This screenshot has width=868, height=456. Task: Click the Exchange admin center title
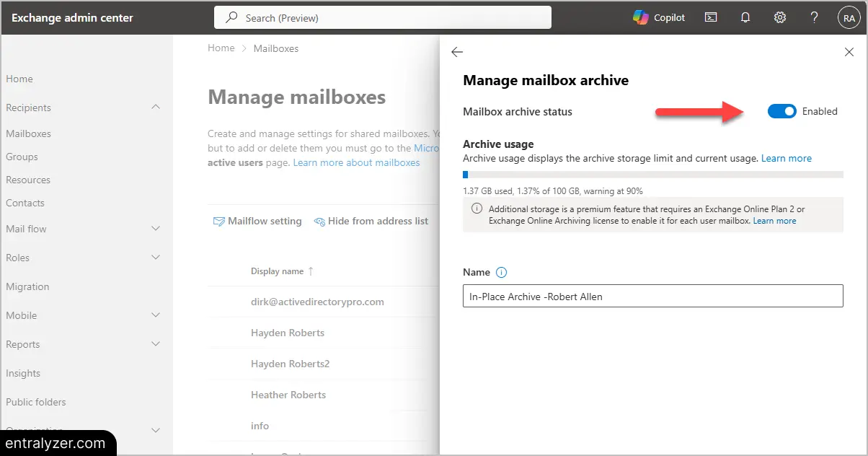(x=72, y=18)
